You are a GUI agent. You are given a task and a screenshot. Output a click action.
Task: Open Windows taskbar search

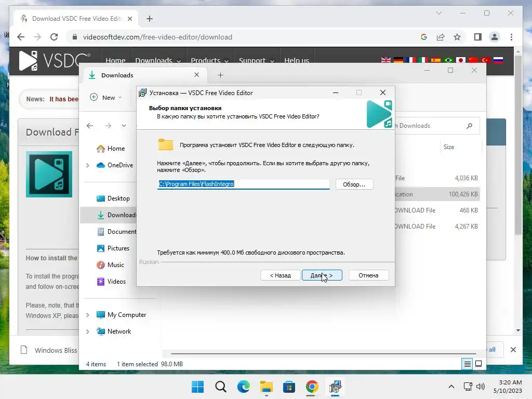click(220, 387)
